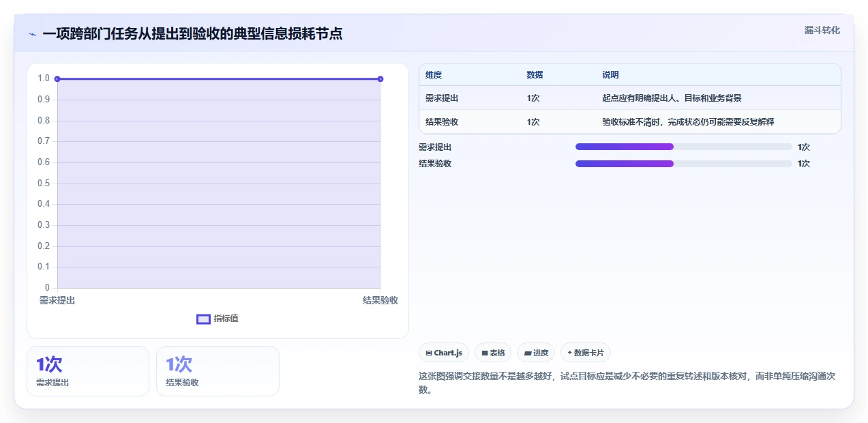Viewport: 868px width, 423px height.
Task: Click the 结果验收 x-axis label
Action: pyautogui.click(x=380, y=300)
